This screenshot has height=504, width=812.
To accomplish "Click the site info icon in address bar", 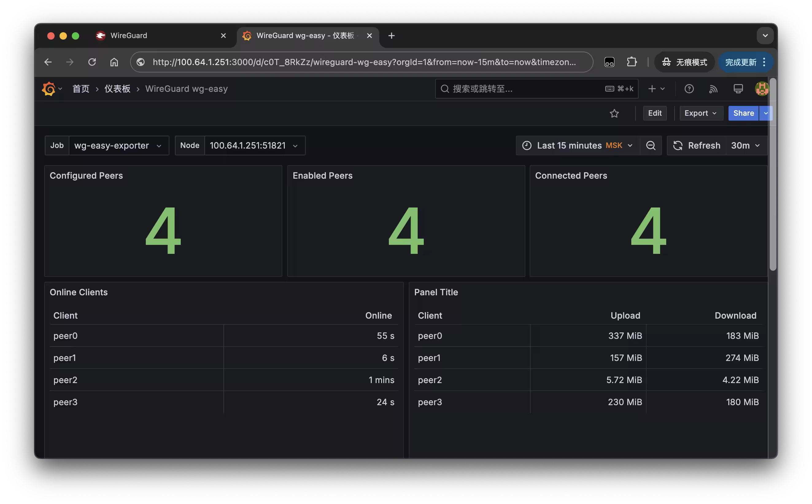I will click(x=141, y=62).
